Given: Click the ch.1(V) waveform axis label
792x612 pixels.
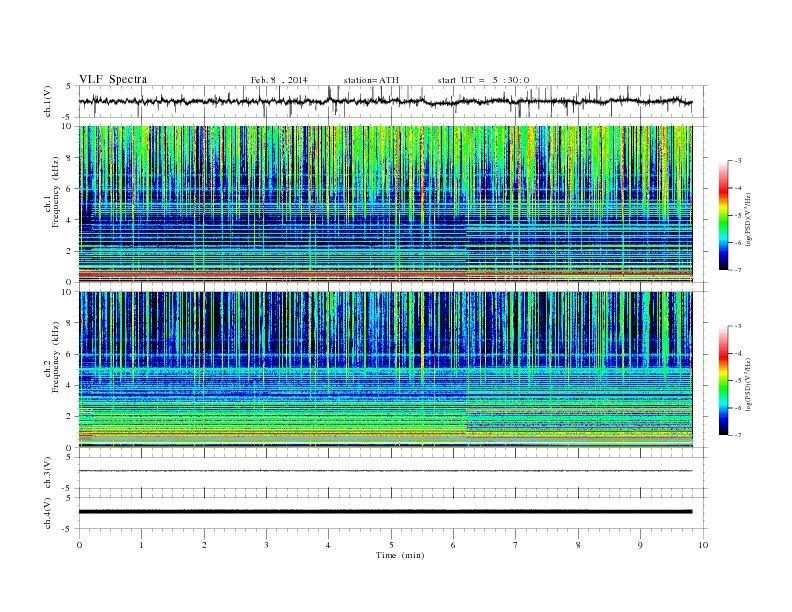Looking at the screenshot, I should click(48, 103).
